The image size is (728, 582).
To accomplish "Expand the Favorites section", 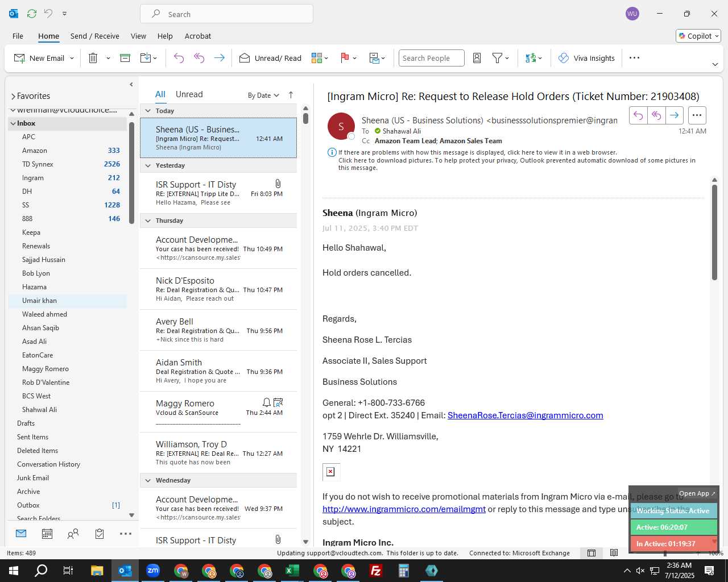I will (x=13, y=97).
